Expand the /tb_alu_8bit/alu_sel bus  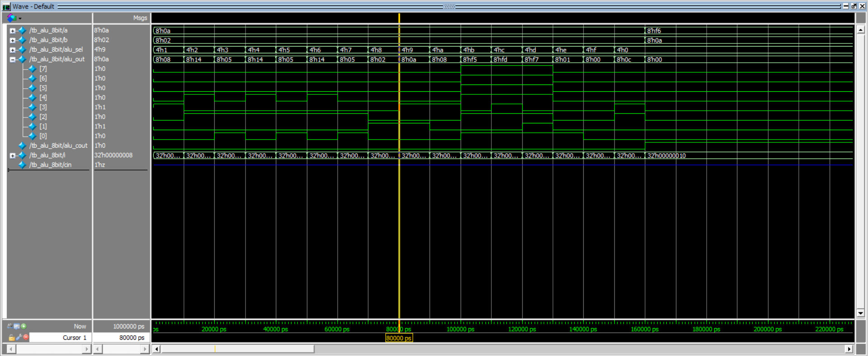[13, 50]
